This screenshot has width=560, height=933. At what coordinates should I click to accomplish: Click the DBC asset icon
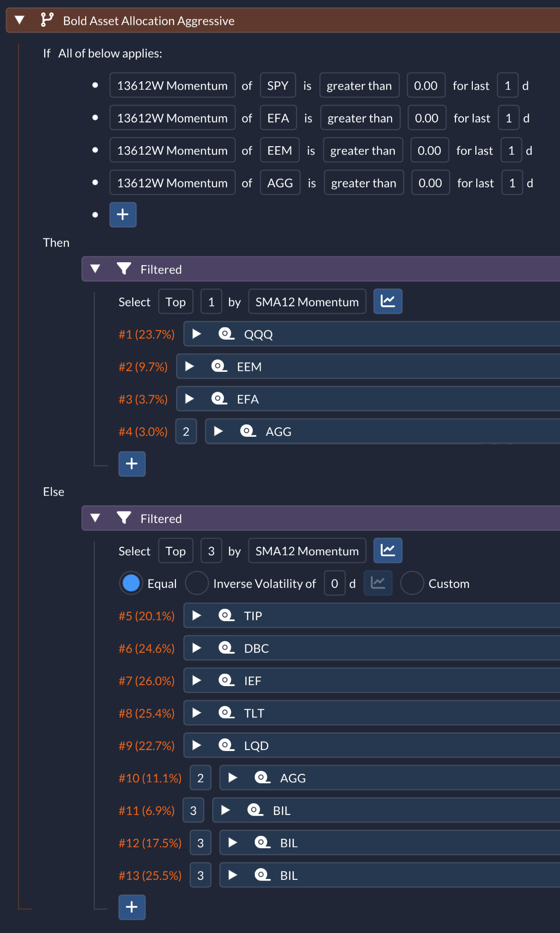[x=226, y=648]
